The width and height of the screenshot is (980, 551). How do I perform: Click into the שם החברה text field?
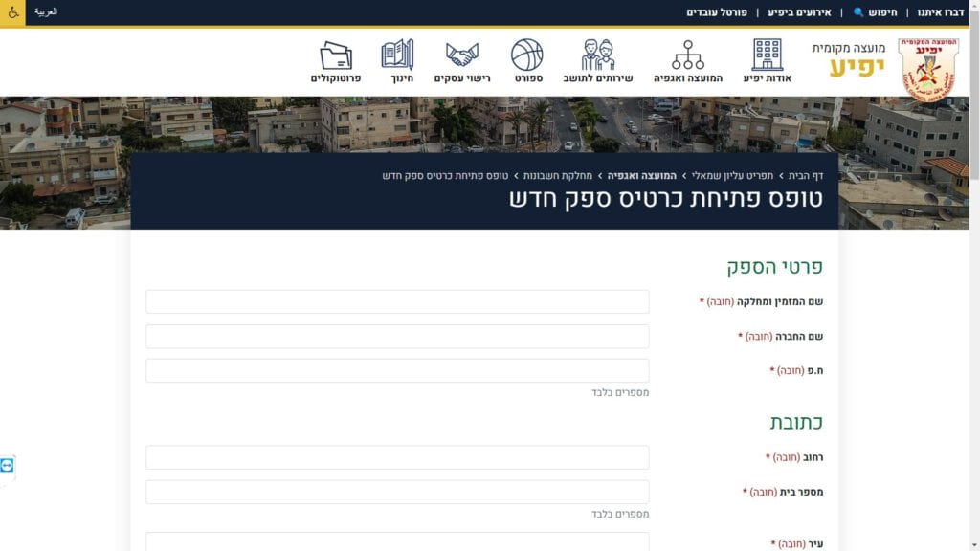pos(397,337)
